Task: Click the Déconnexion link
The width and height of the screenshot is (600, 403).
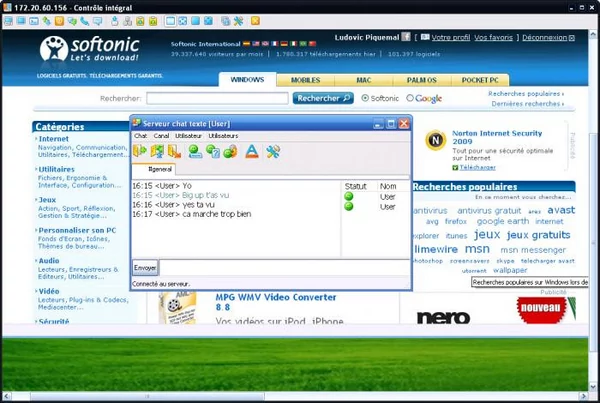Action: tap(545, 37)
